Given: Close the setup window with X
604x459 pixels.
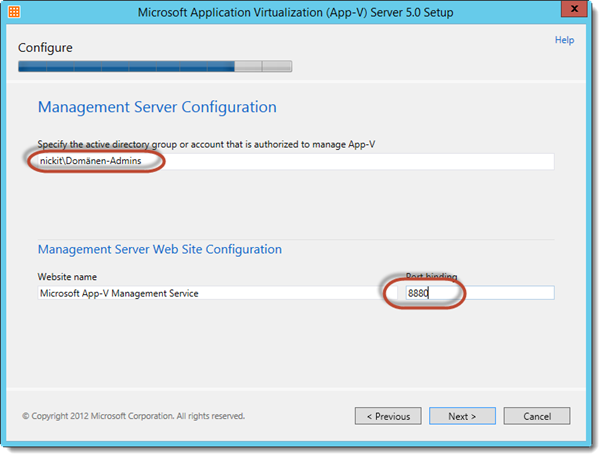Looking at the screenshot, I should pos(574,8).
